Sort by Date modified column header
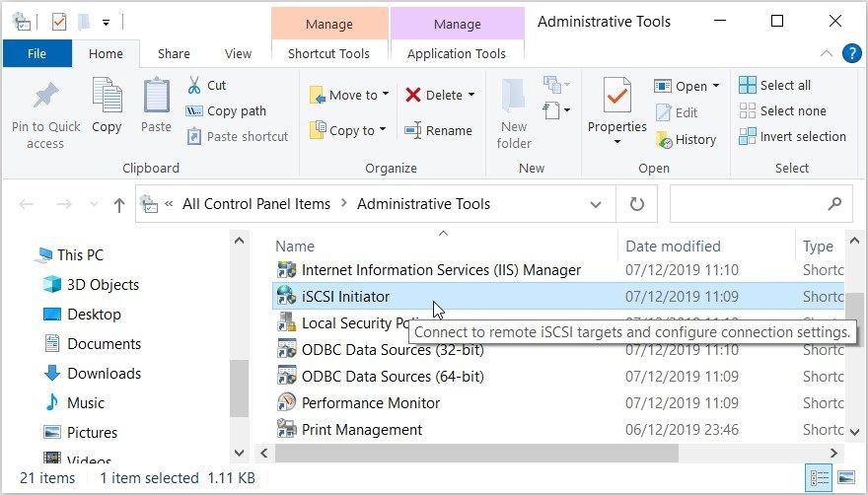The width and height of the screenshot is (868, 495). (x=673, y=246)
